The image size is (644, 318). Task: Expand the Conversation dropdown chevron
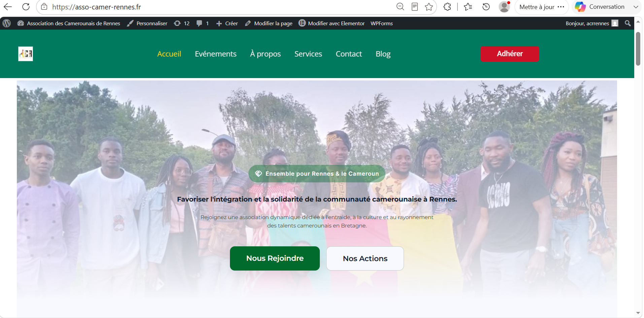click(x=636, y=7)
